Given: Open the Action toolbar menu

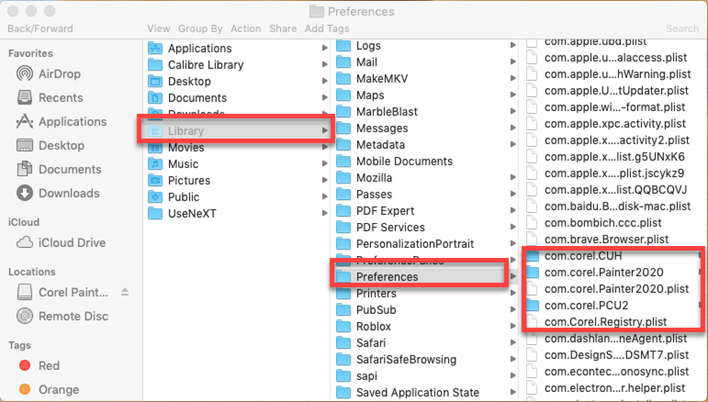Looking at the screenshot, I should click(x=246, y=28).
